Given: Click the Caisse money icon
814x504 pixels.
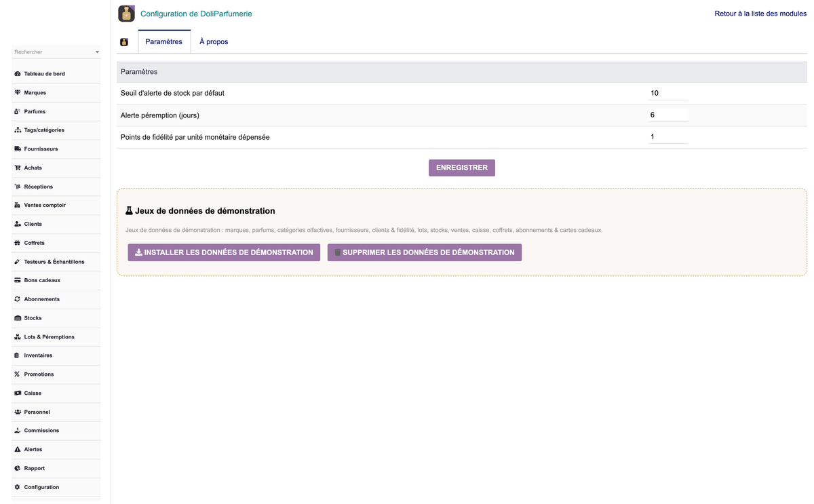Looking at the screenshot, I should 18,393.
